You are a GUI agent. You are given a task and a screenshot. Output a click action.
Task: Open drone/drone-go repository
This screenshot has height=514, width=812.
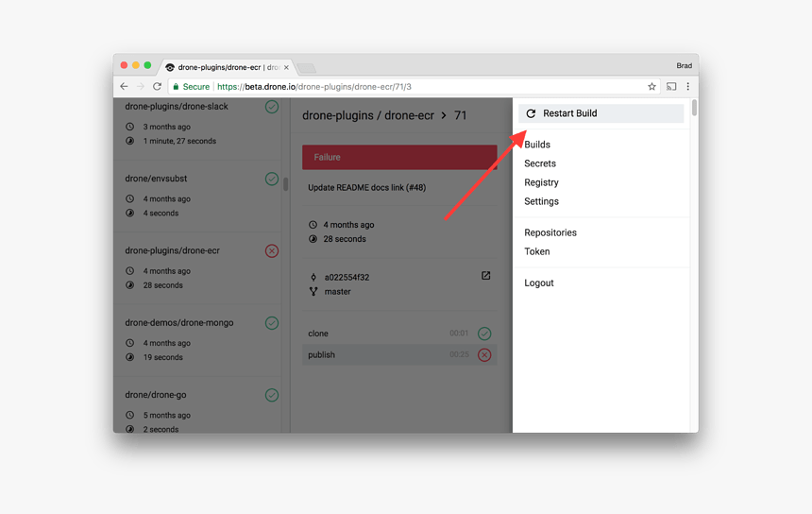[x=156, y=395]
